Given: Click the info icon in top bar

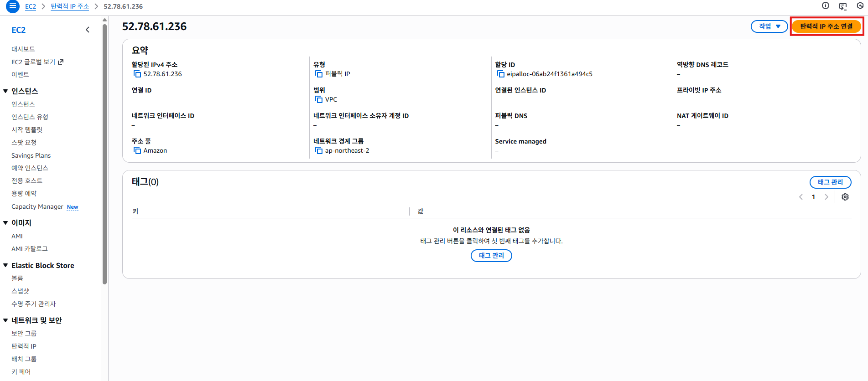Looking at the screenshot, I should pyautogui.click(x=825, y=6).
